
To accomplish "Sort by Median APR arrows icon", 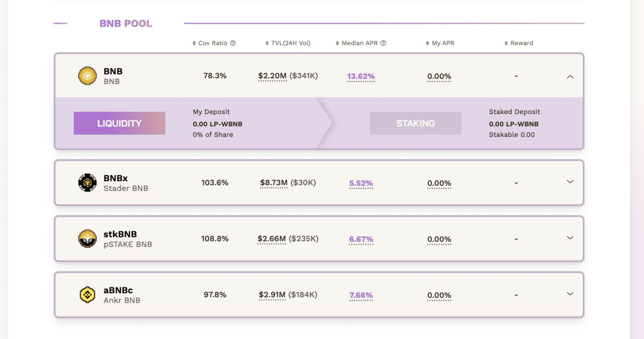I will pos(337,43).
